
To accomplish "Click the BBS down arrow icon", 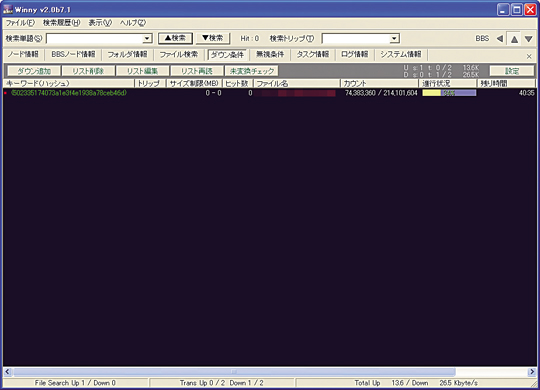I will coord(529,39).
